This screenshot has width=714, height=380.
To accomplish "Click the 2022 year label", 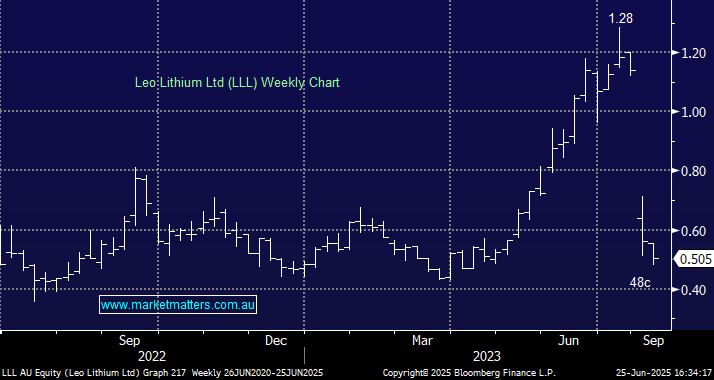I will pos(152,356).
